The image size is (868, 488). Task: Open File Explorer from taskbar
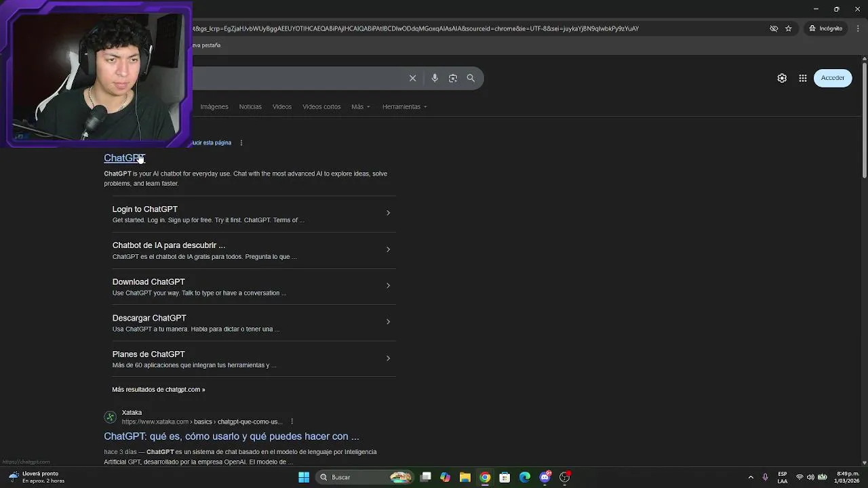click(465, 477)
